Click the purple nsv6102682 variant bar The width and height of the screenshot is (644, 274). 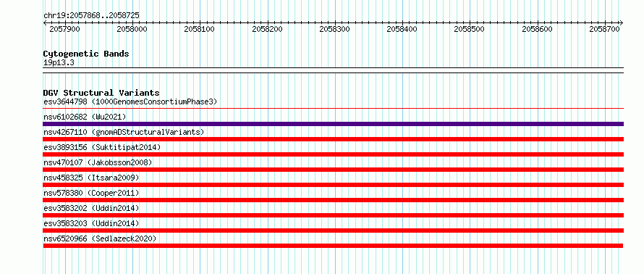click(x=333, y=124)
